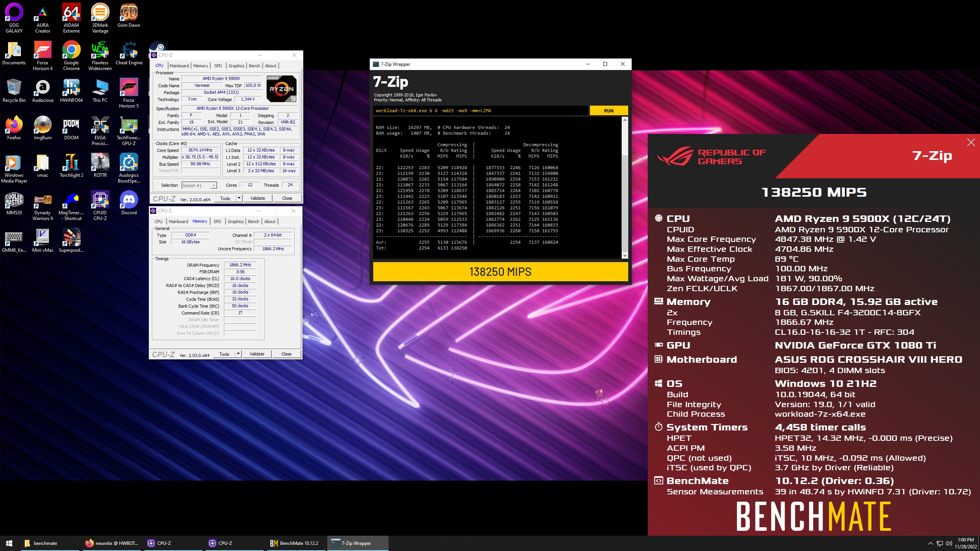The height and width of the screenshot is (551, 980).
Task: Open About tab in lower CPU-Z window
Action: click(x=270, y=222)
